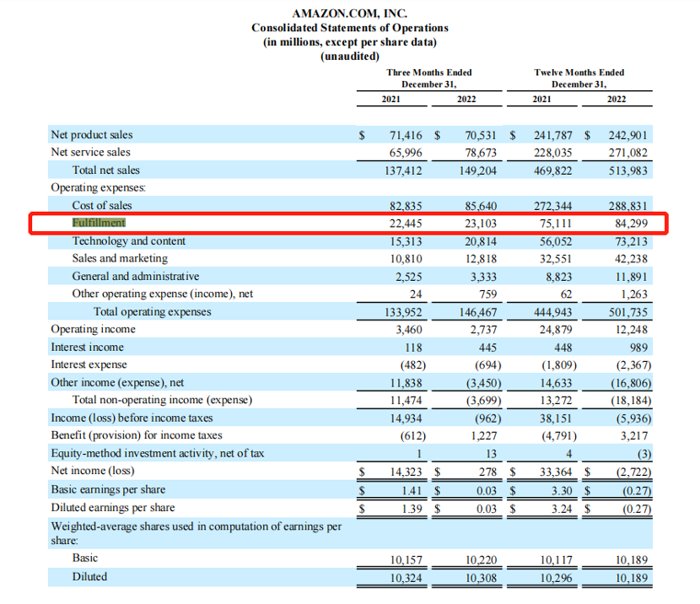Click the Sales and marketing row label
The image size is (700, 604).
click(120, 258)
